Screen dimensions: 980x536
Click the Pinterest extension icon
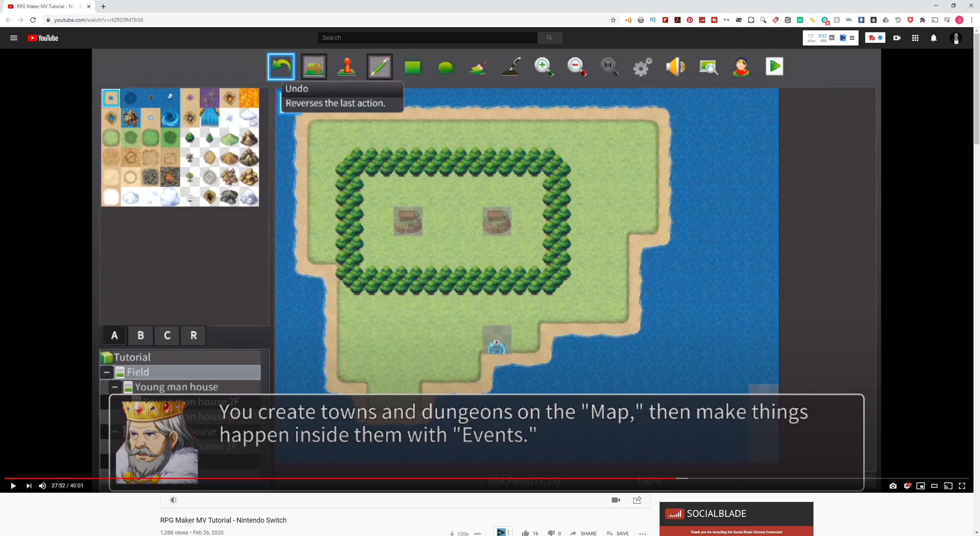[x=690, y=20]
